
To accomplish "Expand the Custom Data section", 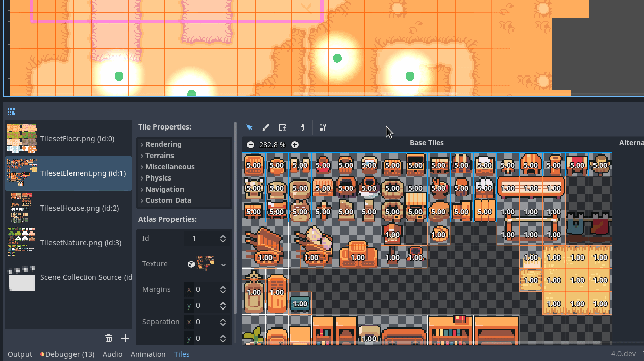I will click(x=184, y=200).
